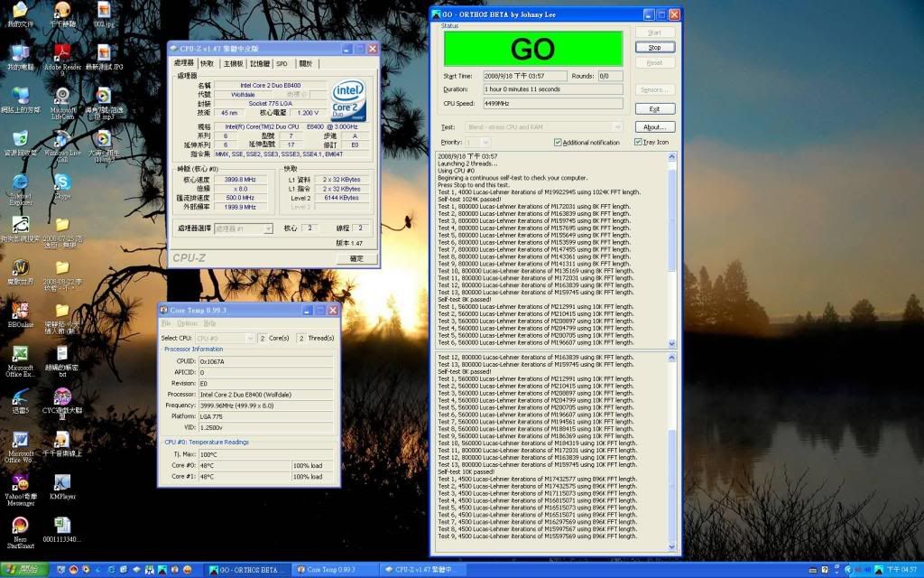Click the Intel Core 2 Duo logo
Screen dimensions: 924x578
tap(348, 101)
